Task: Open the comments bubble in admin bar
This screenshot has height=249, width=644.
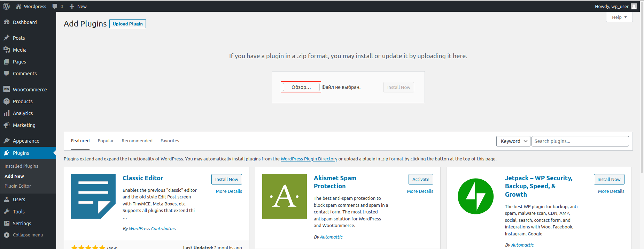Action: [55, 6]
